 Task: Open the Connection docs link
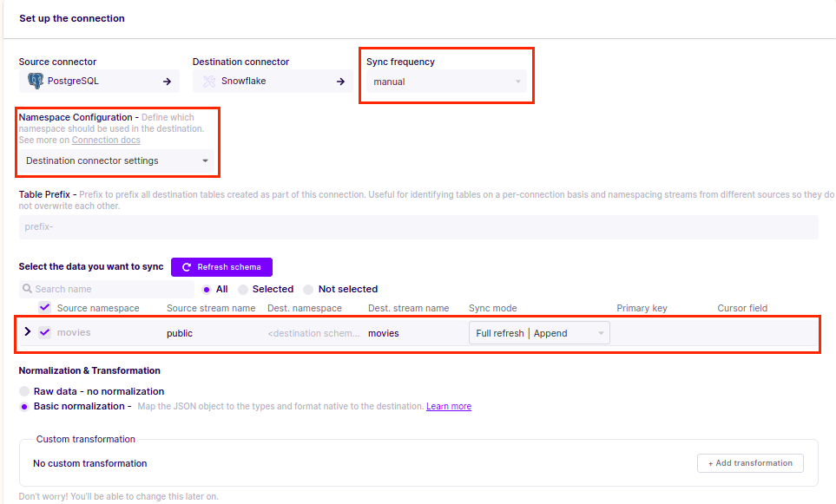click(x=106, y=140)
